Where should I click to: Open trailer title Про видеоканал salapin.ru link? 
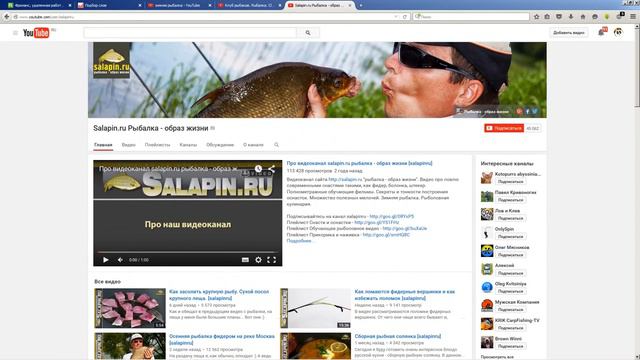click(359, 163)
